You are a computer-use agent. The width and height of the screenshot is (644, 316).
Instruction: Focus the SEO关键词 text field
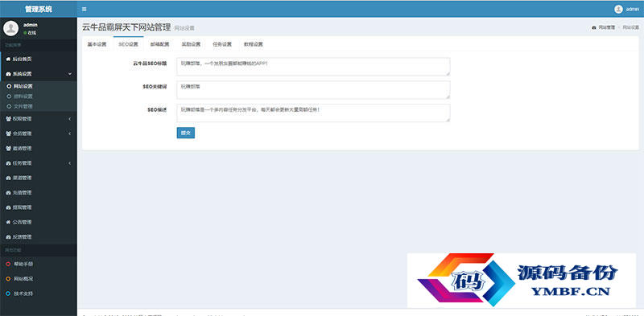tap(313, 90)
